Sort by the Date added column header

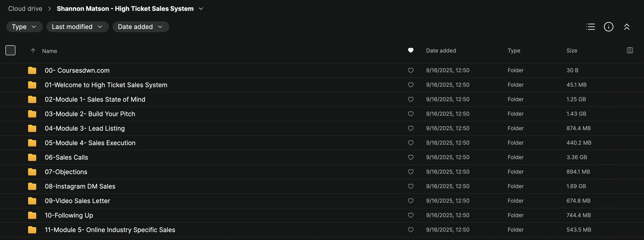tap(441, 51)
